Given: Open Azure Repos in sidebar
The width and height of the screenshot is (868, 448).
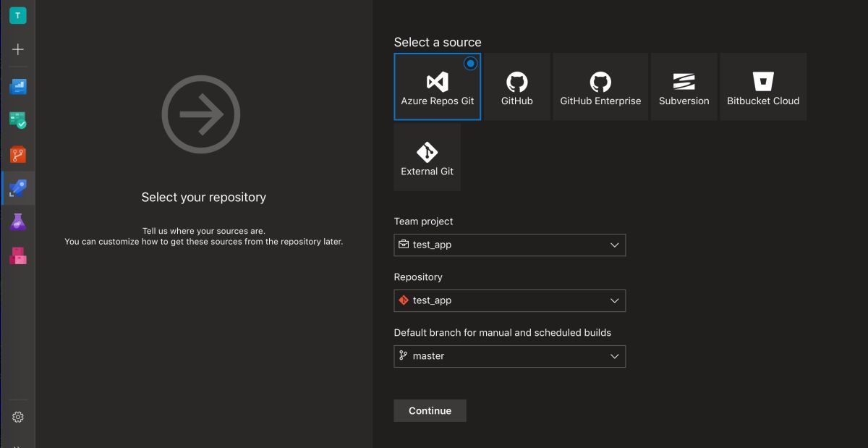Looking at the screenshot, I should (x=18, y=154).
